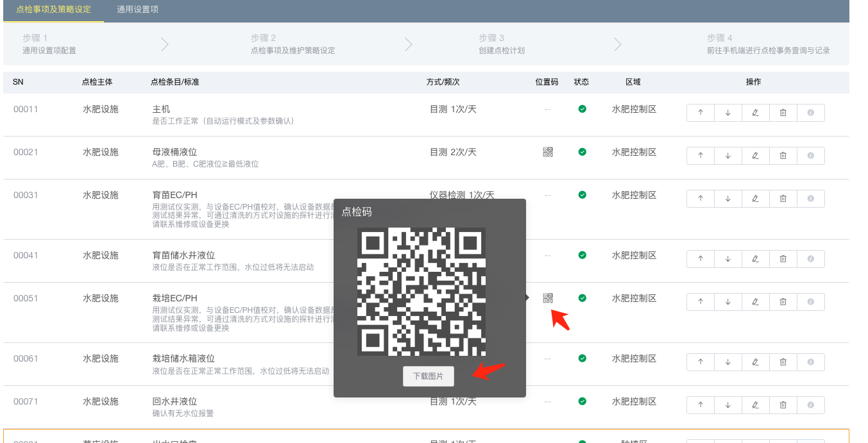Delete the 母液桶液位 item

point(783,156)
